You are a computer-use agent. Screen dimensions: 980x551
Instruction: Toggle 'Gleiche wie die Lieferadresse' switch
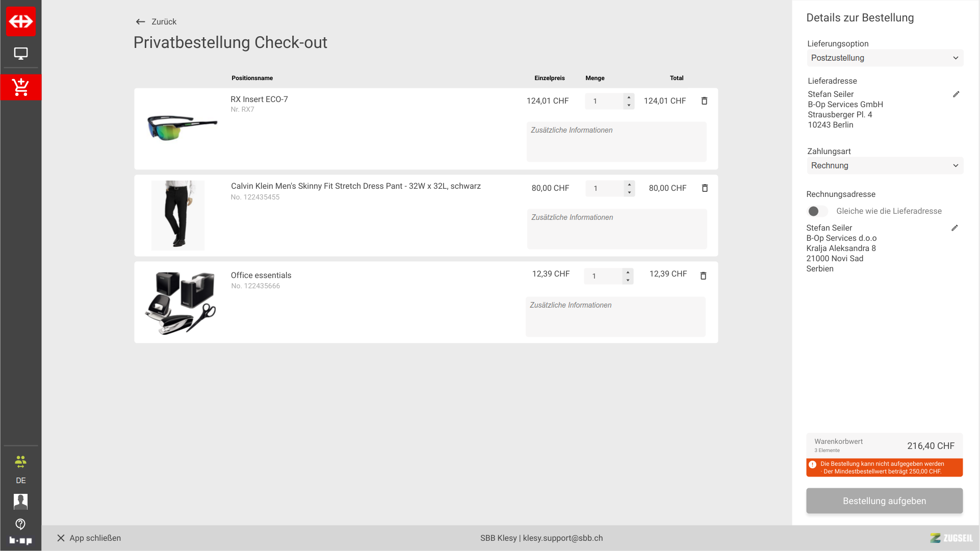pyautogui.click(x=817, y=211)
